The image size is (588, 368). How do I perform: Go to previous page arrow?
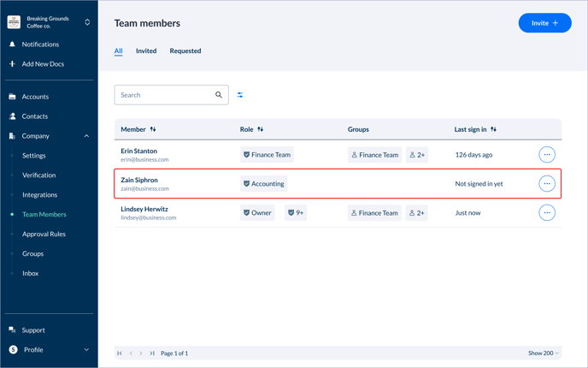131,353
